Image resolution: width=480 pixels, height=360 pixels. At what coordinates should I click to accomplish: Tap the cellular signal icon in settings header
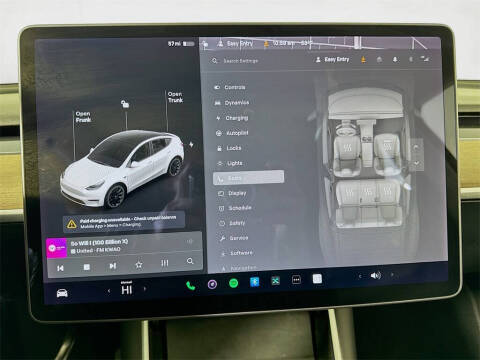click(x=424, y=59)
